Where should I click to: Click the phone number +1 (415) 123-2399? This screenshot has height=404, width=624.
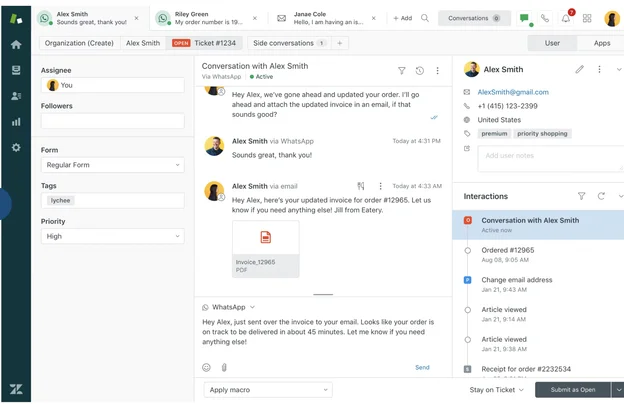tap(507, 106)
